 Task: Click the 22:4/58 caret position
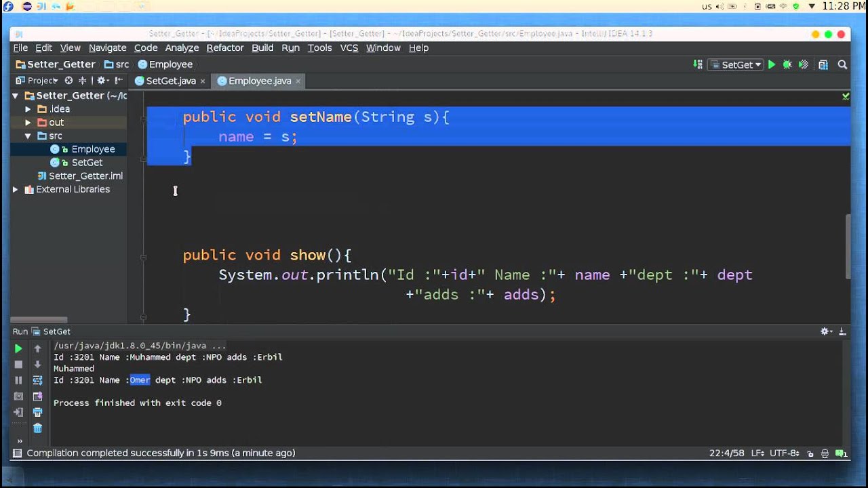[x=726, y=453]
